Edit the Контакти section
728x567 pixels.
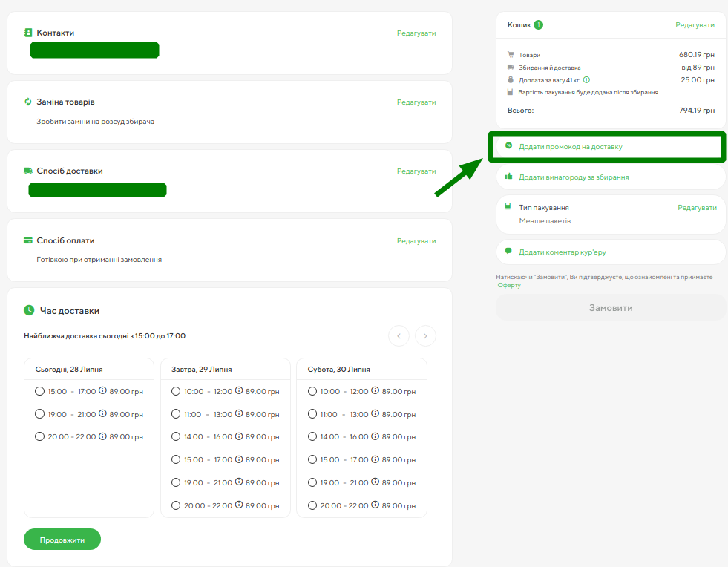tap(416, 33)
